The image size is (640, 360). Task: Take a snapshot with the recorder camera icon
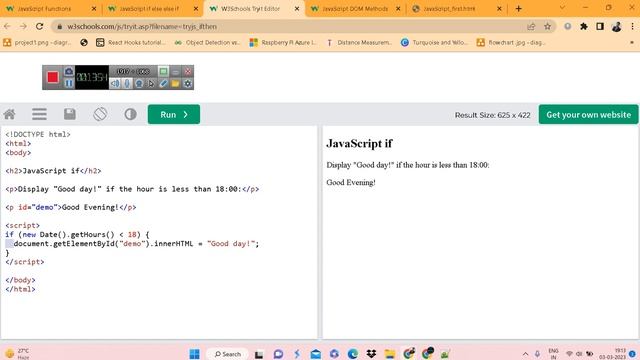[69, 72]
